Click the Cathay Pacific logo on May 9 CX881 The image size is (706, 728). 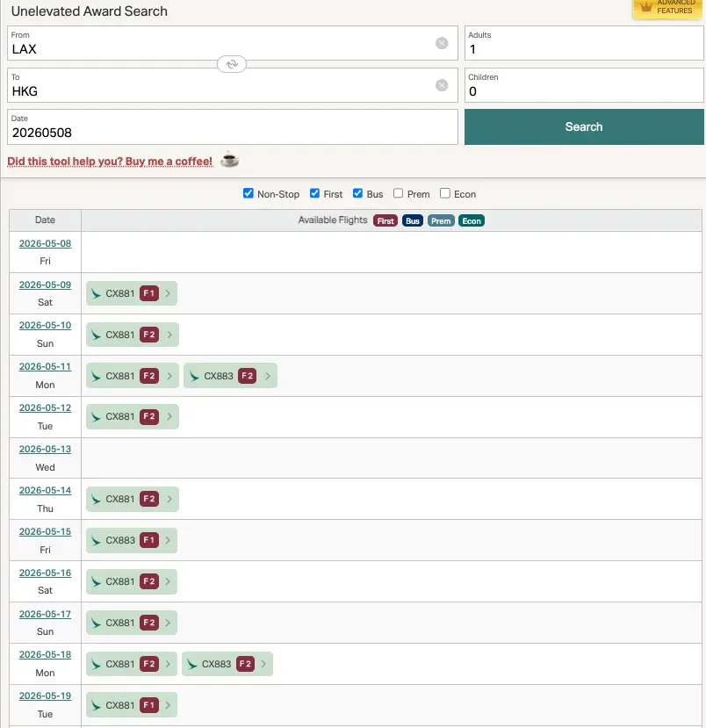pyautogui.click(x=96, y=293)
